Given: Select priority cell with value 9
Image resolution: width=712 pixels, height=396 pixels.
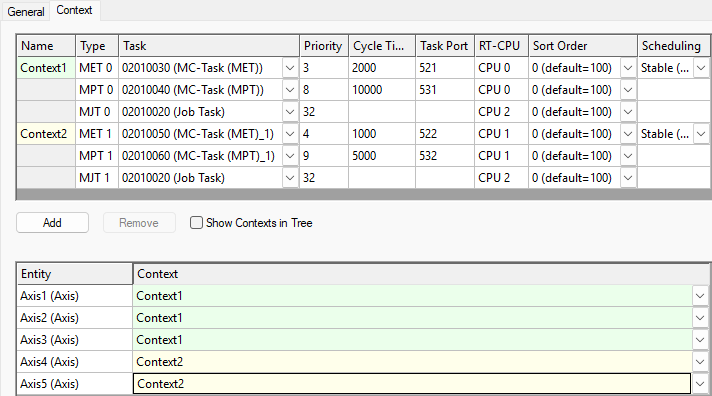Looking at the screenshot, I should point(324,156).
